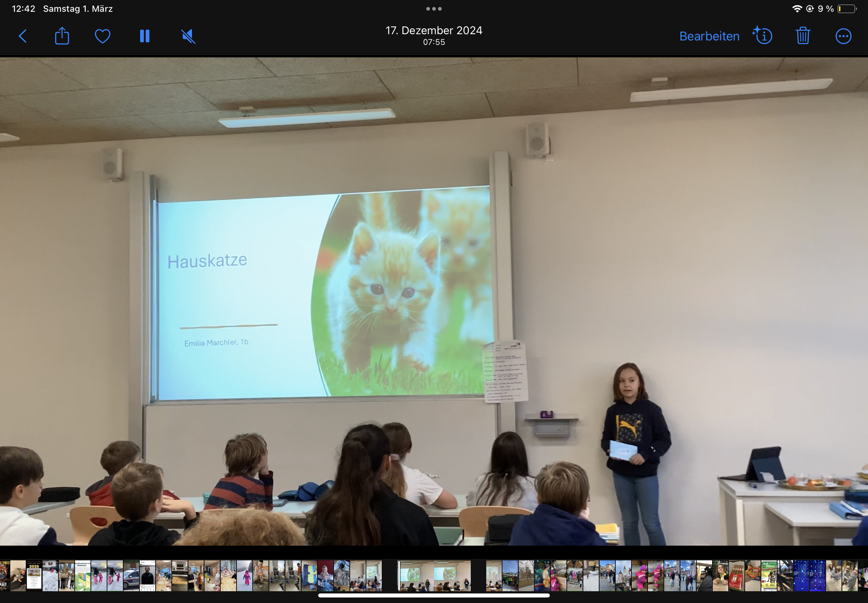Tap the 17. Dezember 2024 date title

434,31
